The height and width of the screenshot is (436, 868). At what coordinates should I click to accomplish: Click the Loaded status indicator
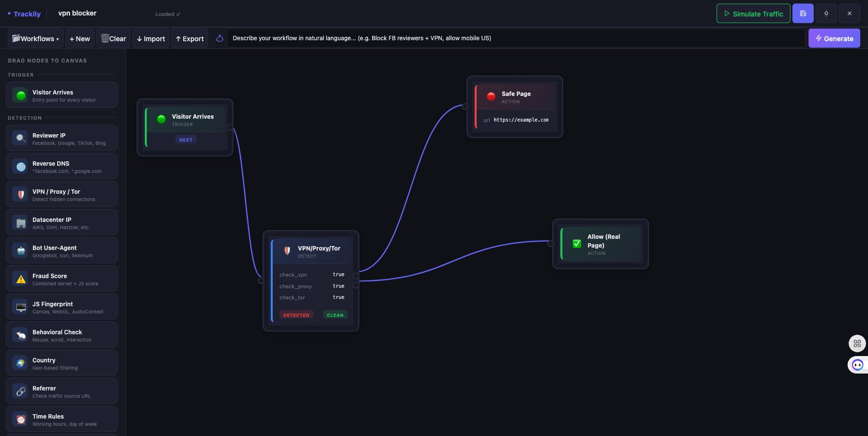[168, 14]
